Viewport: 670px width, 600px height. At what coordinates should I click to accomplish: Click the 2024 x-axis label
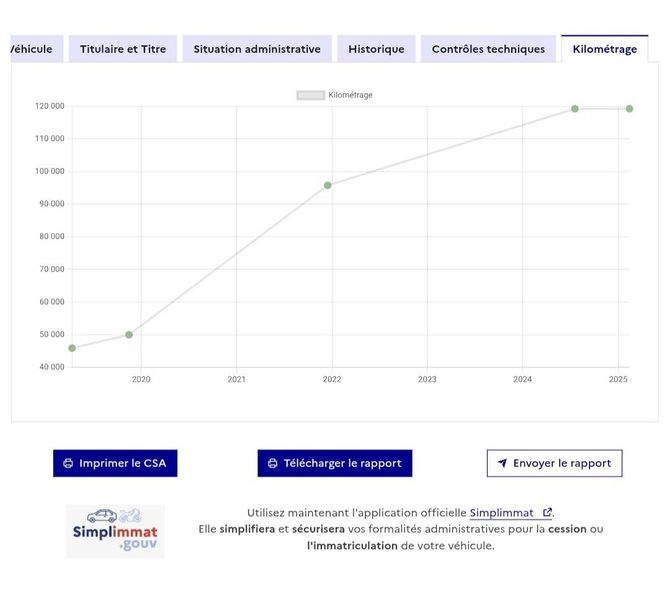click(x=523, y=379)
